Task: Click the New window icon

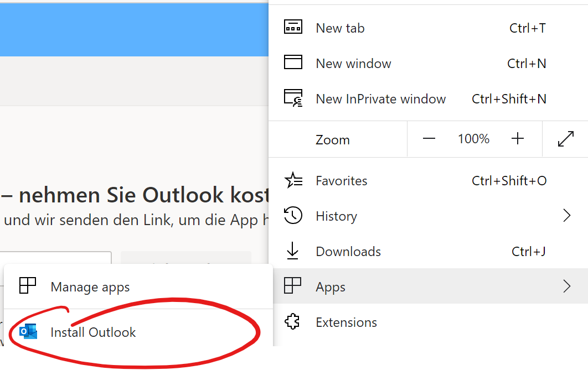Action: [x=293, y=62]
